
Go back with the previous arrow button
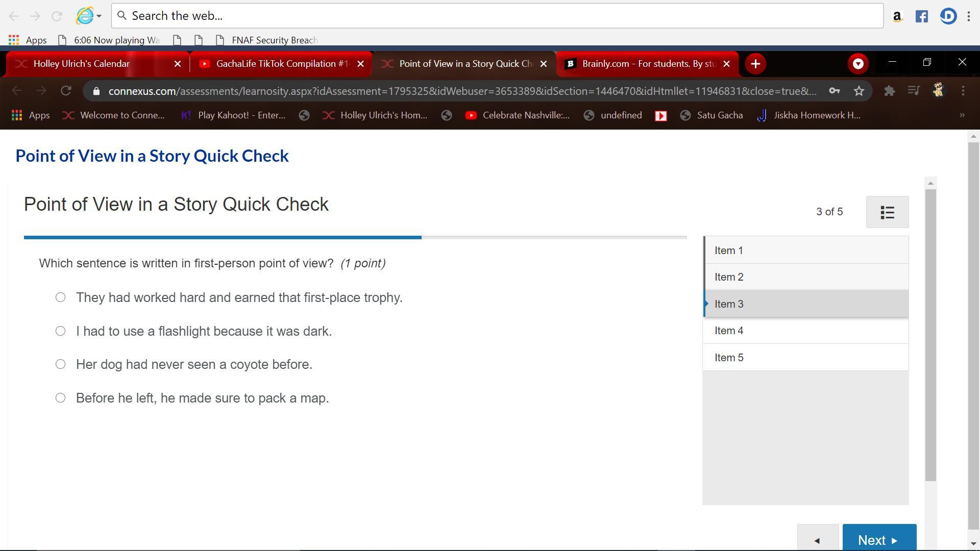click(817, 540)
